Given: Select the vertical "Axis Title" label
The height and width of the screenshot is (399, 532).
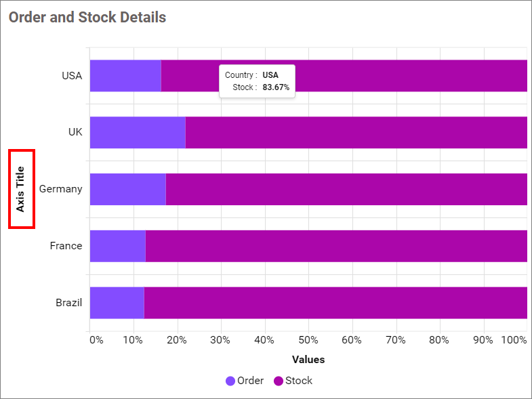Looking at the screenshot, I should point(21,189).
